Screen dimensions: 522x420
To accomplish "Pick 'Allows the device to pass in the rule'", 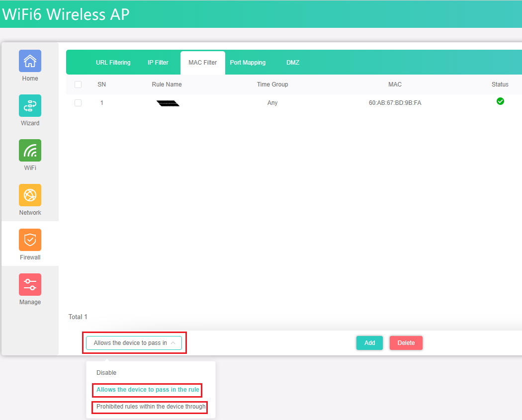I will pos(148,390).
